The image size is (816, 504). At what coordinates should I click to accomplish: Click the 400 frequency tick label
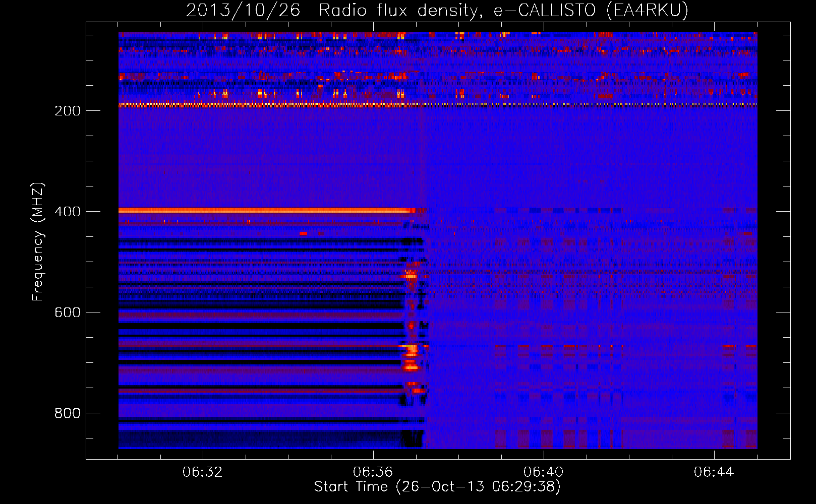[x=68, y=212]
